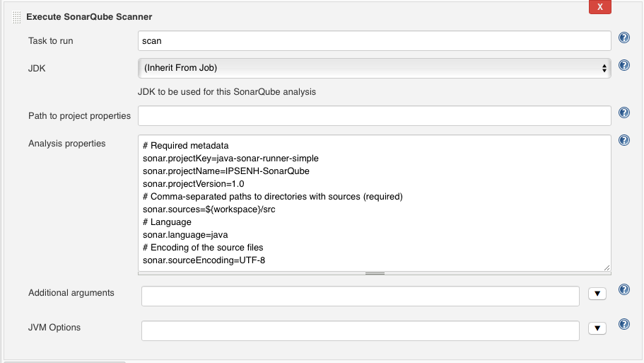
Task: Click textarea corner resize grip
Action: click(607, 267)
